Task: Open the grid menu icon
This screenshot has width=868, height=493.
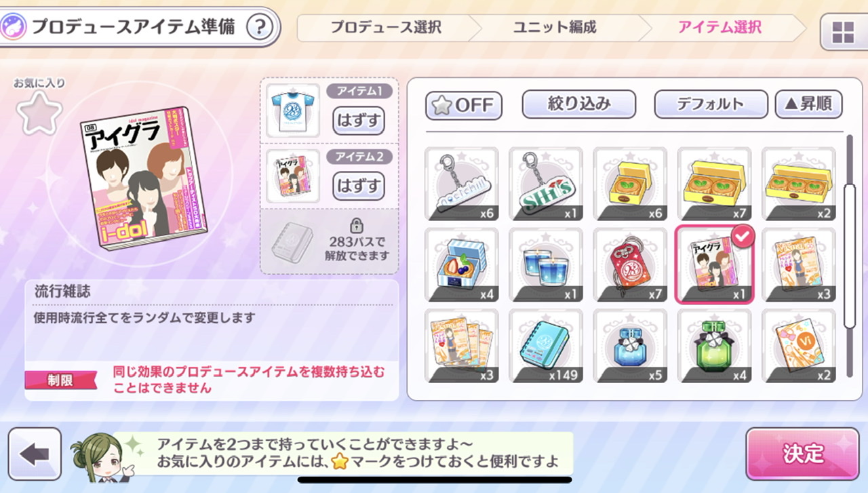Action: [844, 31]
